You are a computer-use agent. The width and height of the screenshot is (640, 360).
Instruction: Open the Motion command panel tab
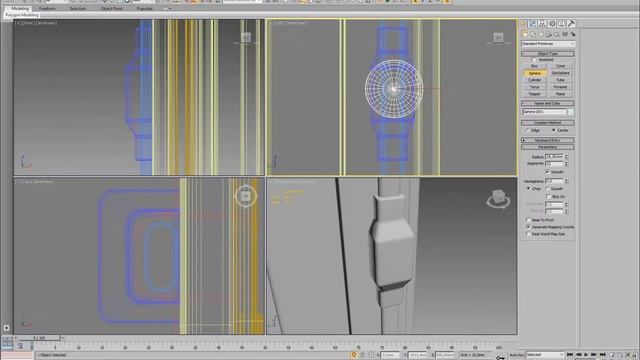tap(552, 24)
